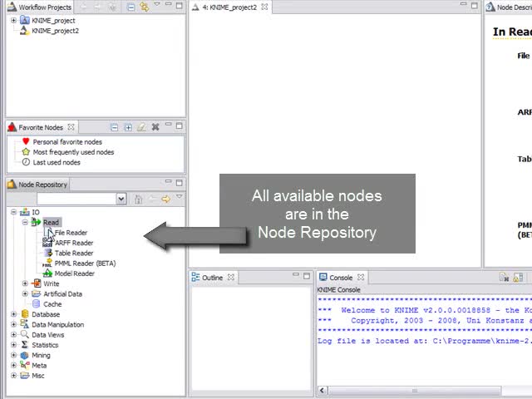
Task: Click the Artificial Data folder icon
Action: (x=36, y=293)
